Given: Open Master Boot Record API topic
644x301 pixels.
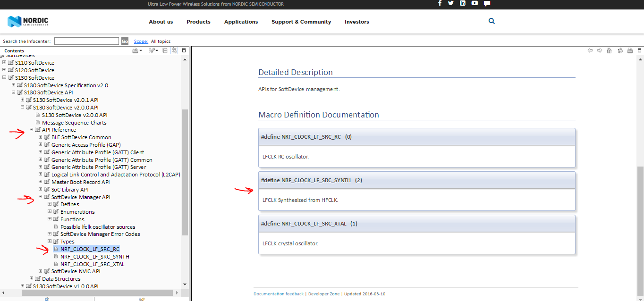Looking at the screenshot, I should pyautogui.click(x=81, y=182).
